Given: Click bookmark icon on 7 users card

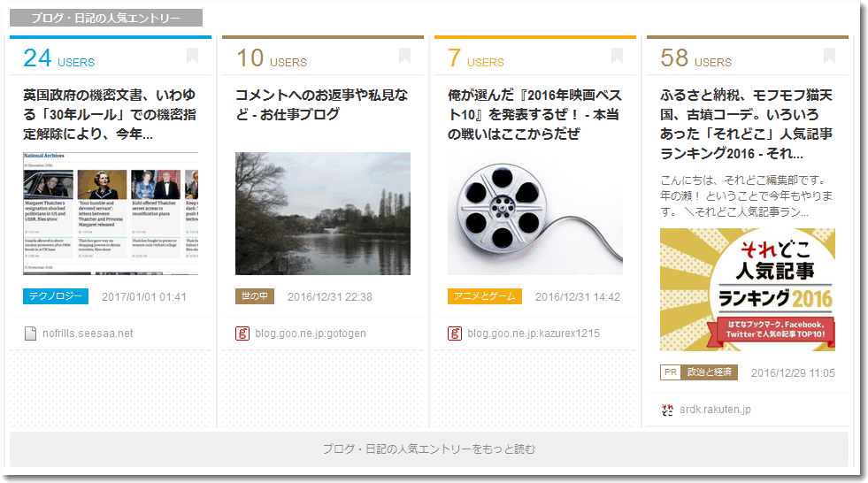Looking at the screenshot, I should [617, 57].
